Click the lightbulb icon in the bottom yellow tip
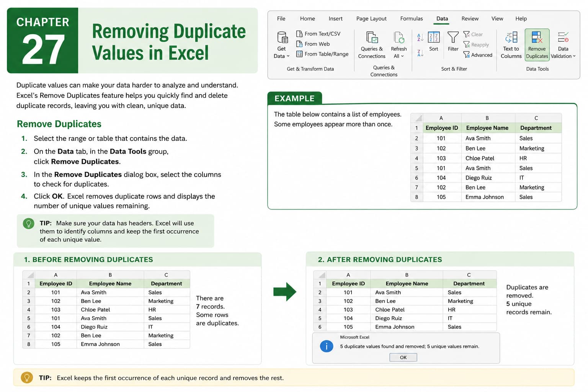This screenshot has height=392, width=588. click(x=27, y=378)
